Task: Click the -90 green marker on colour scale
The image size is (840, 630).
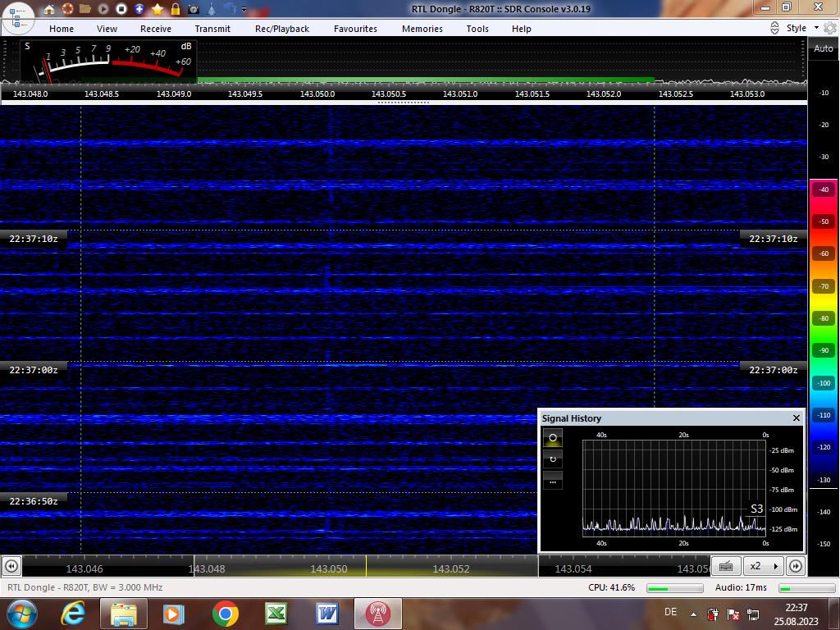Action: coord(824,350)
